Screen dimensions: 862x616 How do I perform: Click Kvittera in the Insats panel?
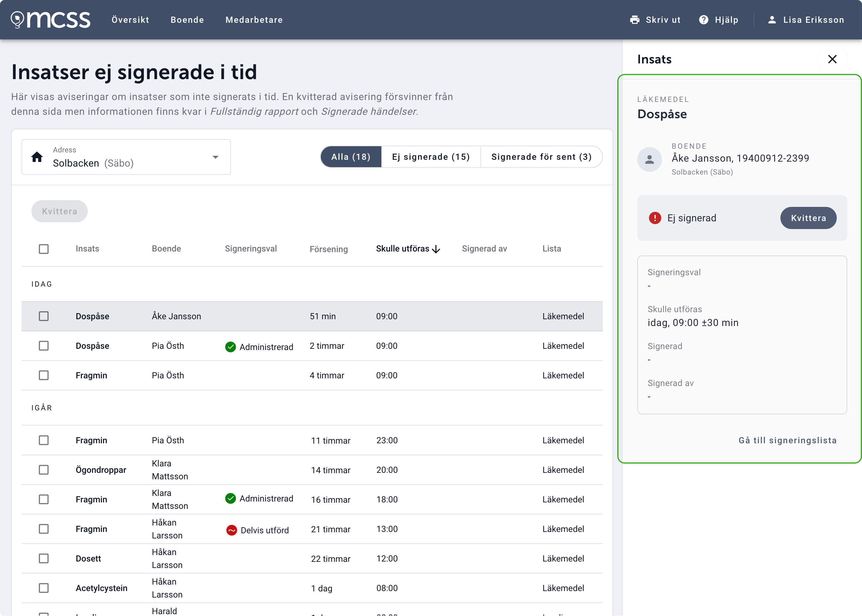[808, 218]
